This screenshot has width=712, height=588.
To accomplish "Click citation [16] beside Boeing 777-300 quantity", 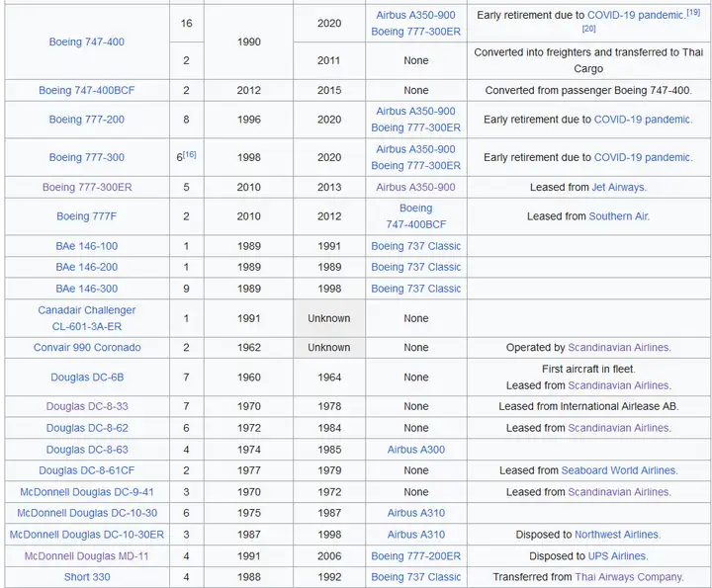I will pos(190,154).
